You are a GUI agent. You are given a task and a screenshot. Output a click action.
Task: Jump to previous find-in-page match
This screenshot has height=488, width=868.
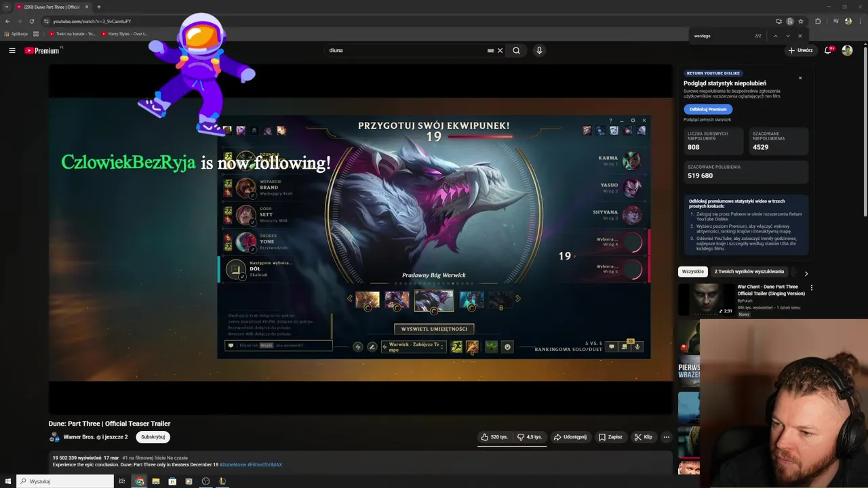[x=775, y=36]
